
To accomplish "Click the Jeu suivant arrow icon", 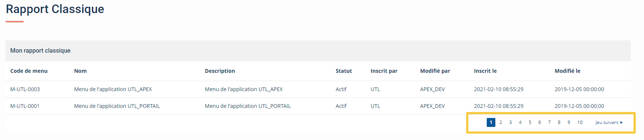I will tap(622, 122).
